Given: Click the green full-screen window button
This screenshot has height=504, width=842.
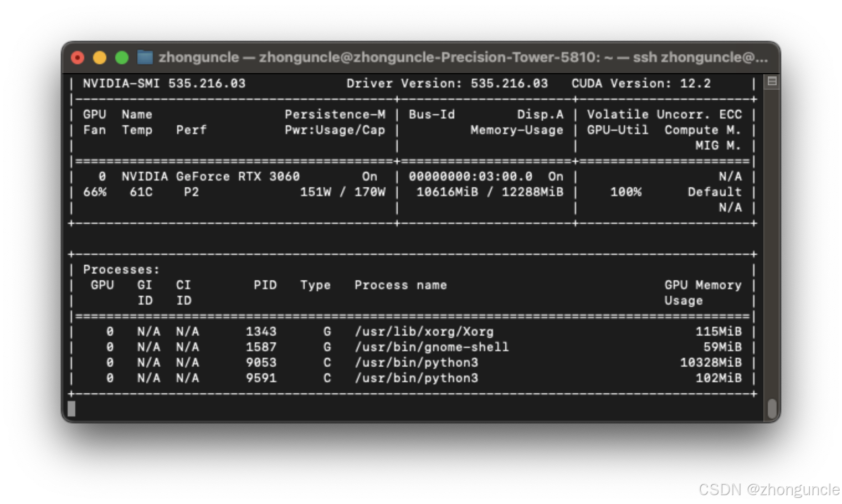Looking at the screenshot, I should 122,58.
